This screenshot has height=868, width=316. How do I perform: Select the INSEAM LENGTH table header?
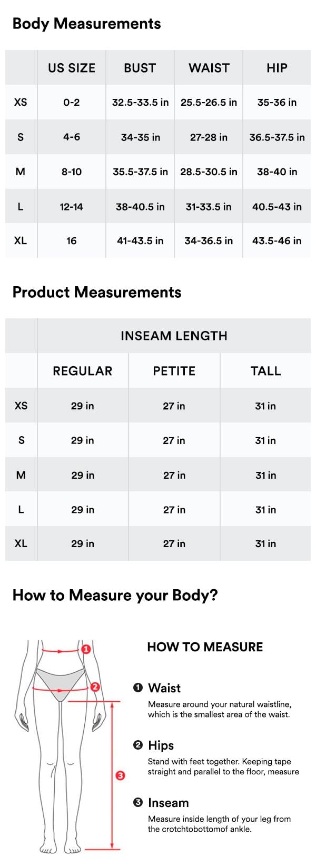(x=174, y=336)
